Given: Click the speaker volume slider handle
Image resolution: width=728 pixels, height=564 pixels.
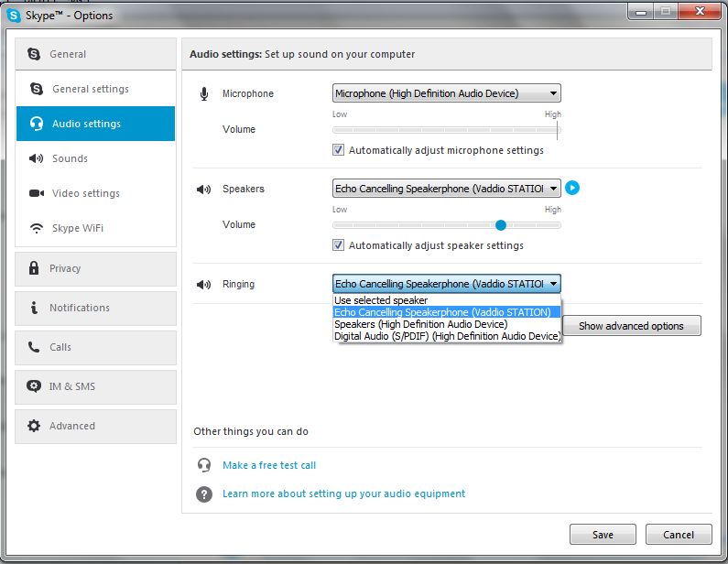Looking at the screenshot, I should pyautogui.click(x=501, y=225).
